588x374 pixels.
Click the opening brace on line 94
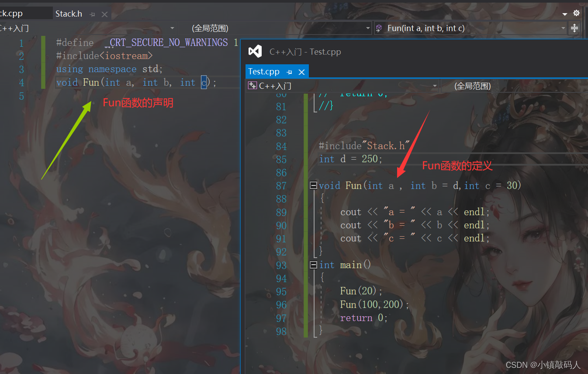[322, 278]
